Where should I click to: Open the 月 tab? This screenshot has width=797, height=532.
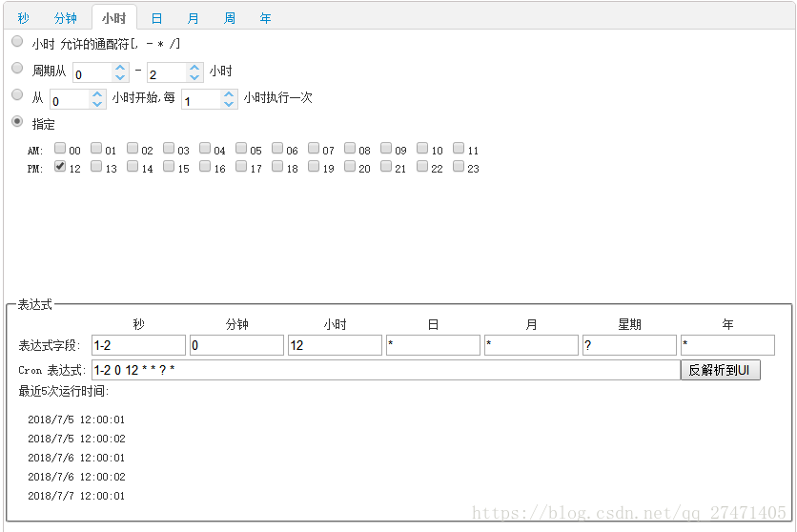coord(193,18)
